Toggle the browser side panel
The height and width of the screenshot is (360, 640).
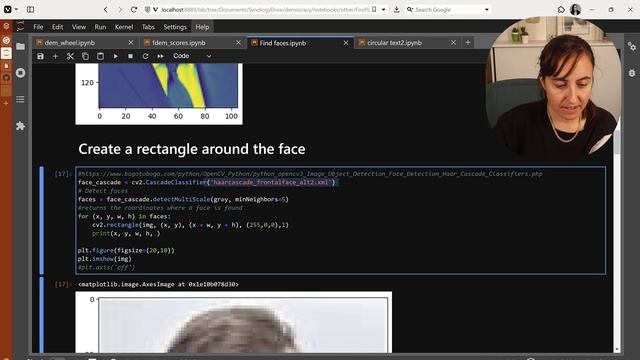point(30,9)
